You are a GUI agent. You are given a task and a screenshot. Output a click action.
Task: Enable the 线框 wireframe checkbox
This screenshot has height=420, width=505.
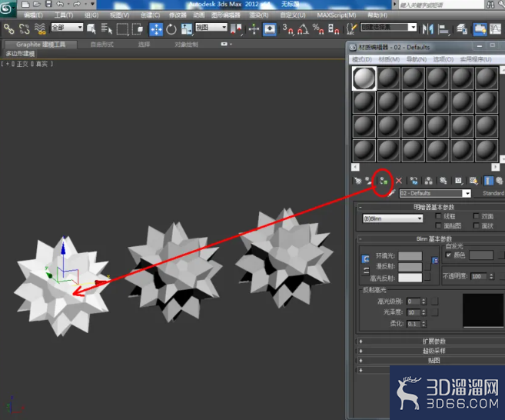[438, 216]
